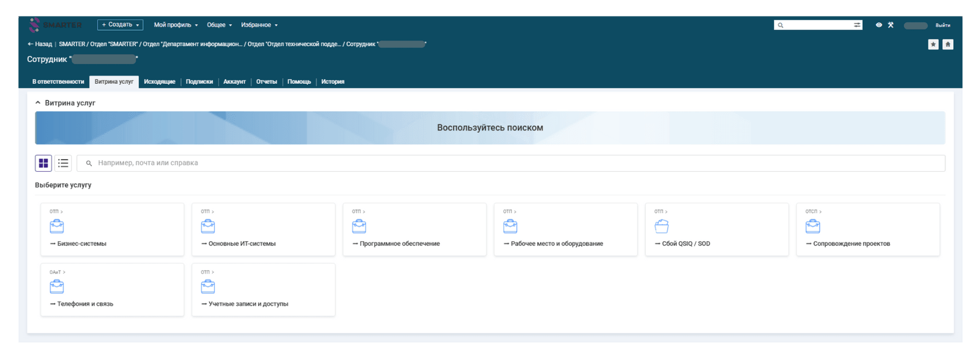The width and height of the screenshot is (980, 362).
Task: Open the tools wrench icon in header
Action: coord(891,25)
